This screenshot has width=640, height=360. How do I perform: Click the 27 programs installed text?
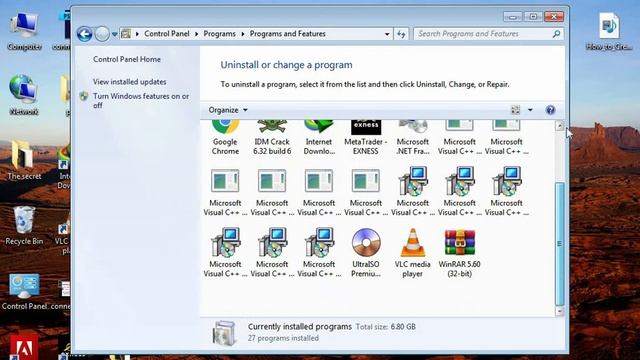coord(283,338)
